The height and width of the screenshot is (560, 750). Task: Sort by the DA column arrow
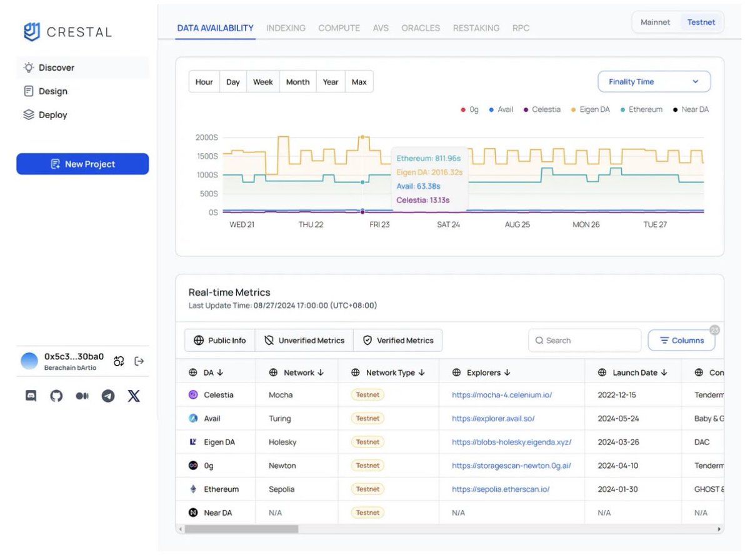point(220,372)
